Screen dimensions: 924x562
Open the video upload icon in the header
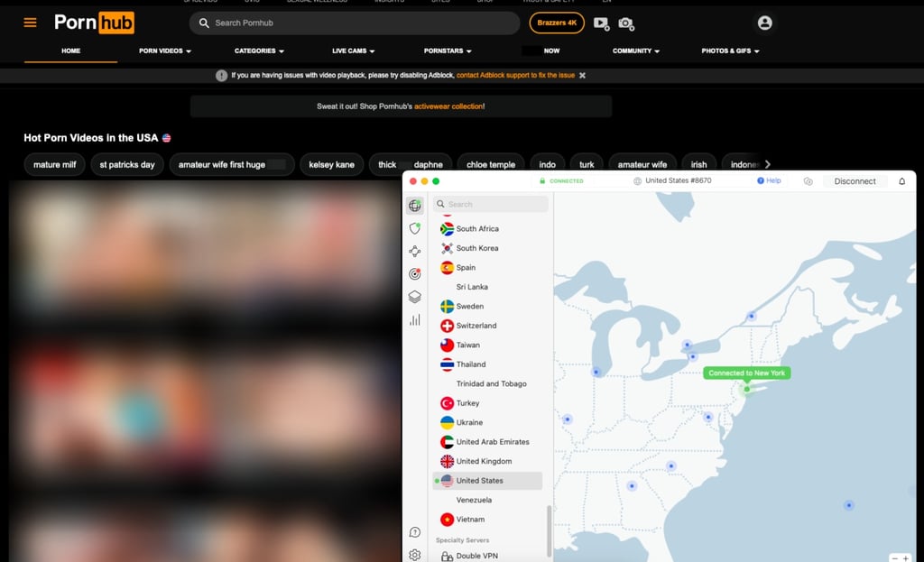[601, 23]
